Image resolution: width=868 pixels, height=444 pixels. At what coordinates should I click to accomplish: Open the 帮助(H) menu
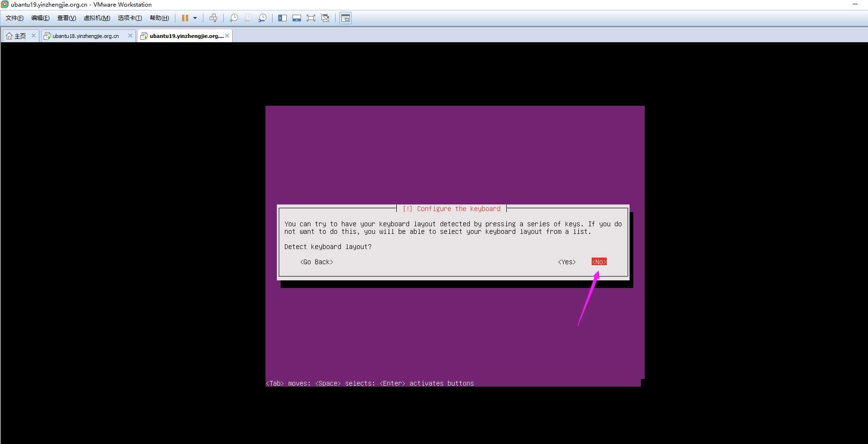(x=159, y=18)
